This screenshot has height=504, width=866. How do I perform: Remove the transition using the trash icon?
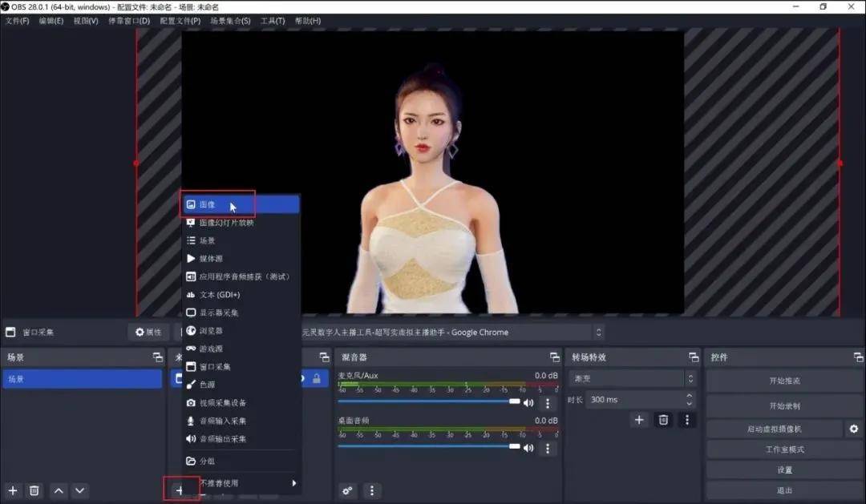pos(663,419)
